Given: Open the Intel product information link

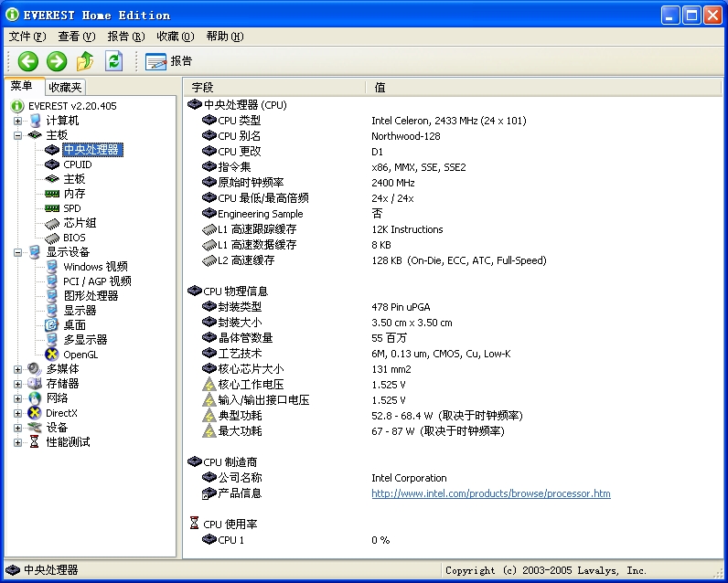Looking at the screenshot, I should 490,493.
